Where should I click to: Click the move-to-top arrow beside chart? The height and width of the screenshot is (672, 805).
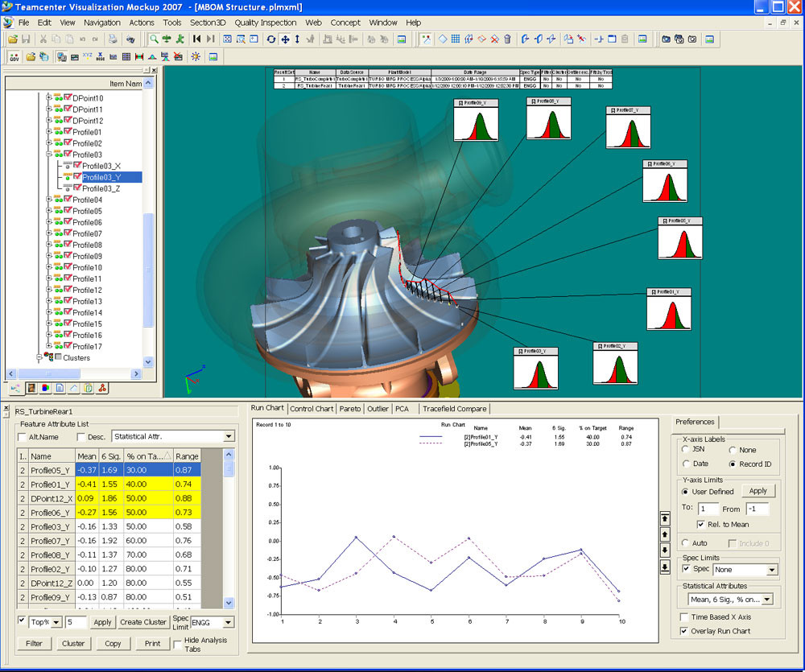665,518
